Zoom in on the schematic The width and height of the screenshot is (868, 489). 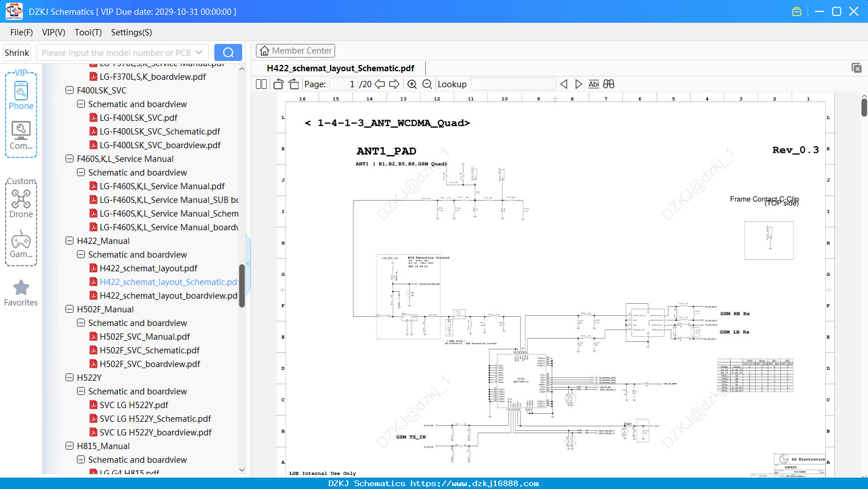click(412, 84)
